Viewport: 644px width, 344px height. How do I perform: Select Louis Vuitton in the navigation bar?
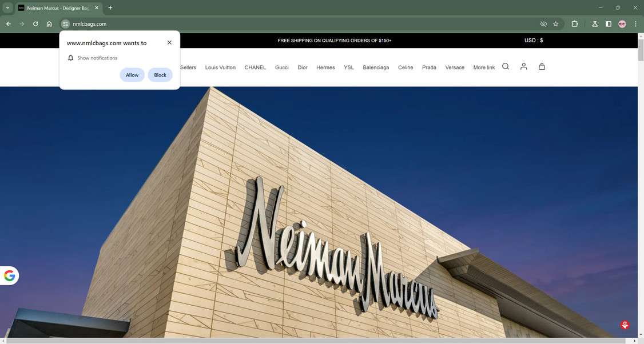click(x=220, y=67)
